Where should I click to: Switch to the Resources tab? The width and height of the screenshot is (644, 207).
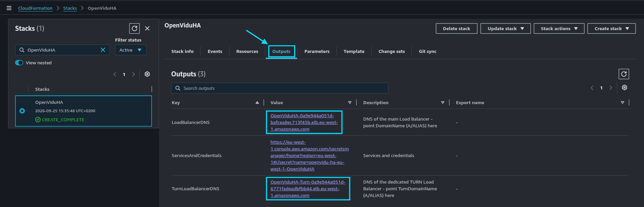point(247,51)
